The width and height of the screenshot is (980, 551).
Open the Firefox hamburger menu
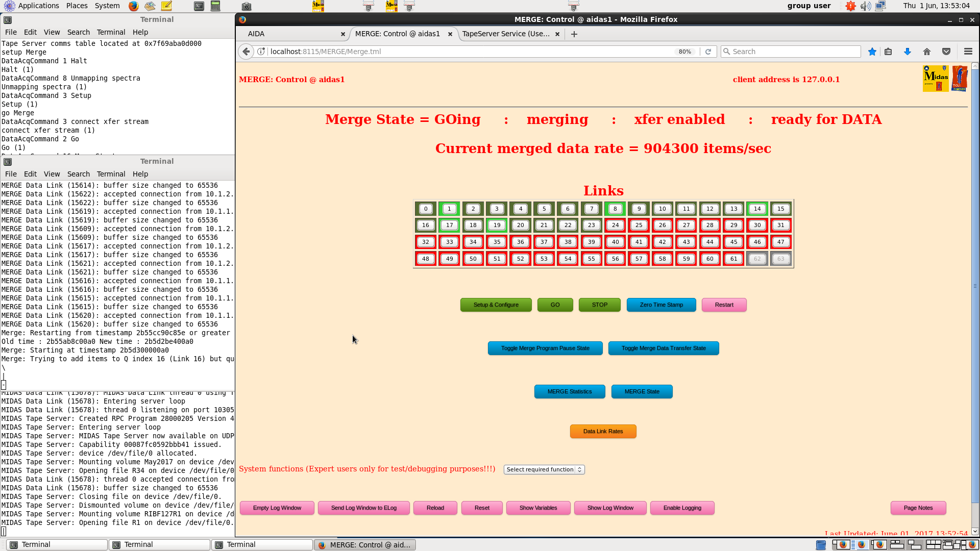coord(968,52)
